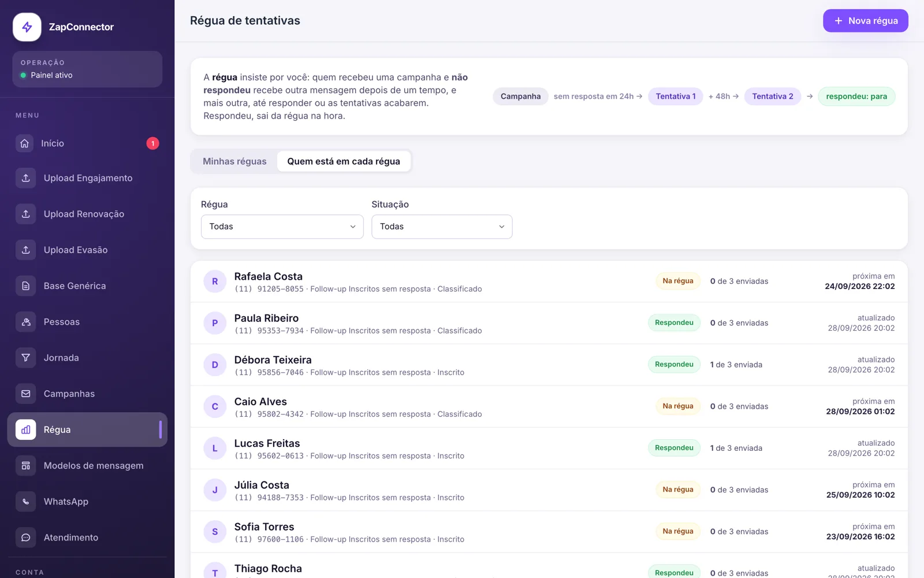Click the respondeu: para chip
Viewport: 924px width, 578px height.
click(856, 97)
